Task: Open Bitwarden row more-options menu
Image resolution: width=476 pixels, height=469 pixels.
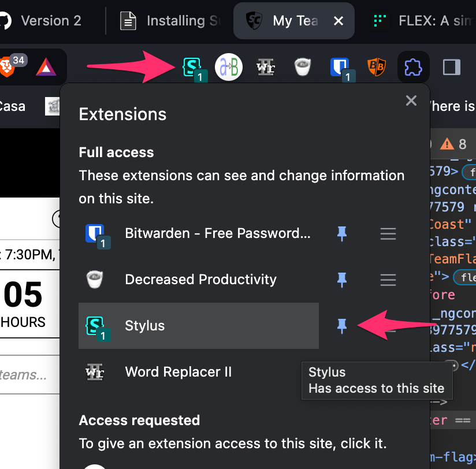Action: pos(388,234)
